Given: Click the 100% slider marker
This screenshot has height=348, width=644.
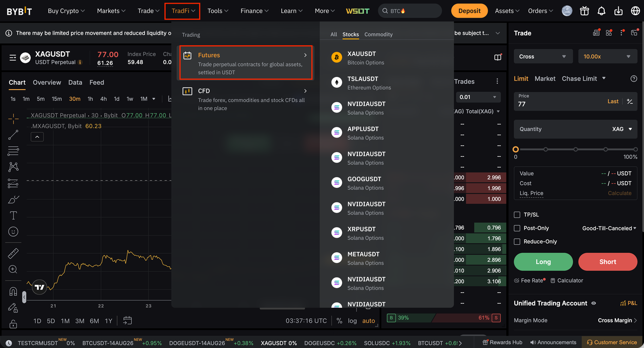Looking at the screenshot, I should (x=635, y=150).
